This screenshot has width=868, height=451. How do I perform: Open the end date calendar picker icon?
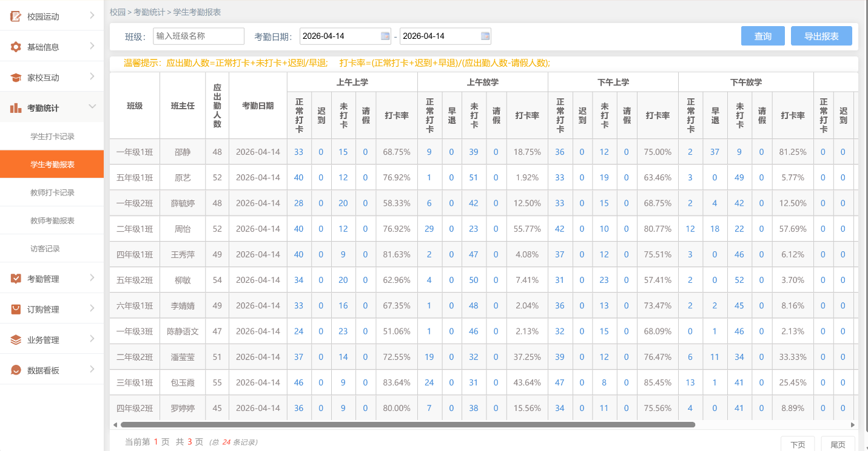point(485,36)
